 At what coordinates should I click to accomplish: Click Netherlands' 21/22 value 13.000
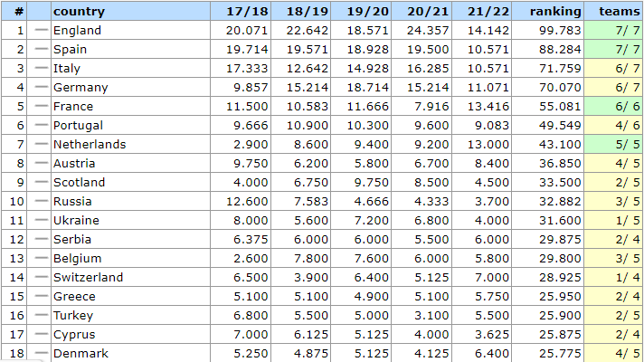click(x=488, y=144)
